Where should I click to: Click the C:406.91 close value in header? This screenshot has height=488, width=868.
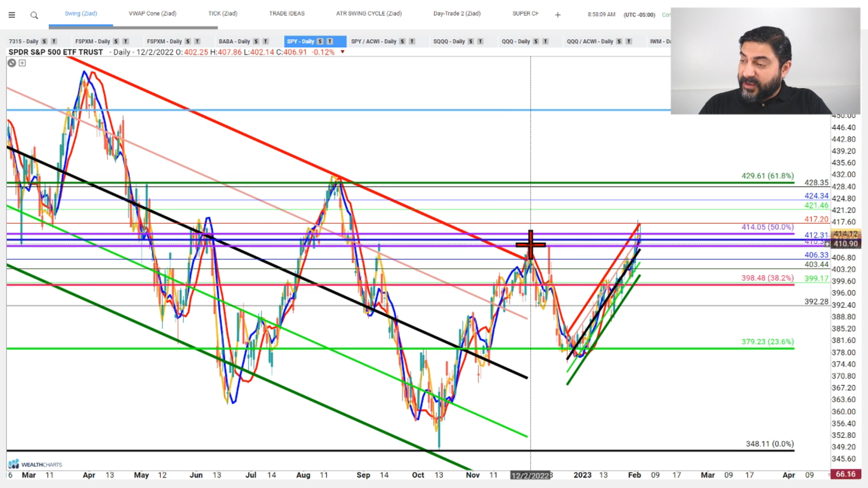click(292, 52)
